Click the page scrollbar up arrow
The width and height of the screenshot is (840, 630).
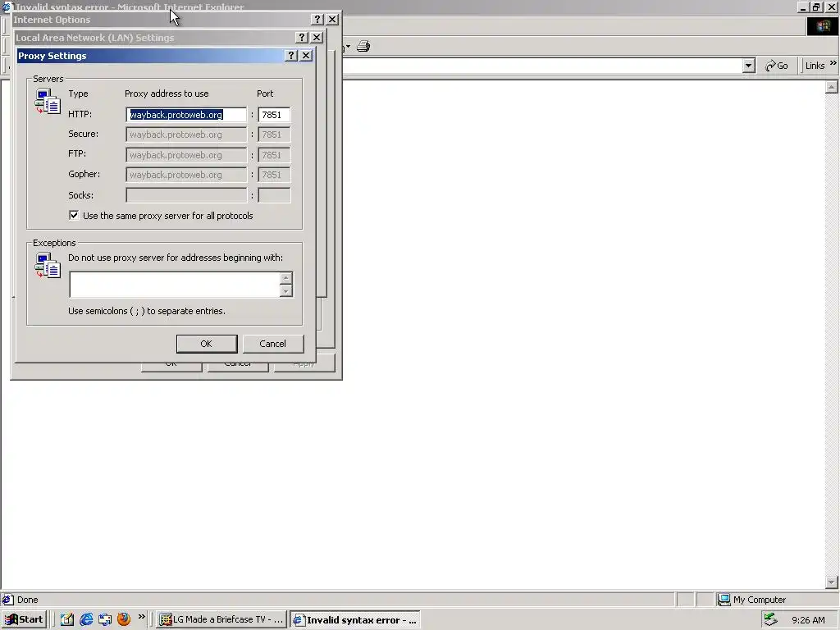[x=832, y=87]
